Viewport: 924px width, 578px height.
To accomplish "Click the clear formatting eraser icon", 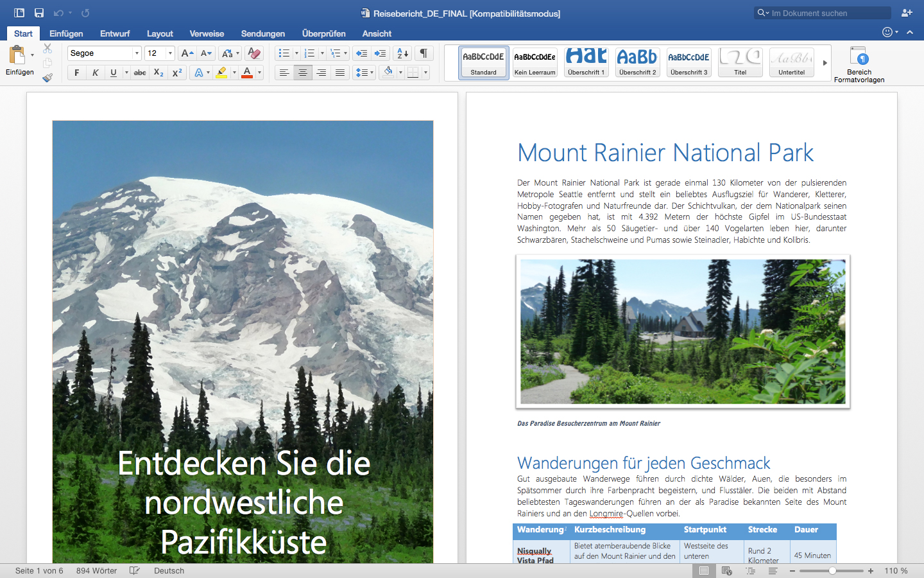I will [254, 53].
